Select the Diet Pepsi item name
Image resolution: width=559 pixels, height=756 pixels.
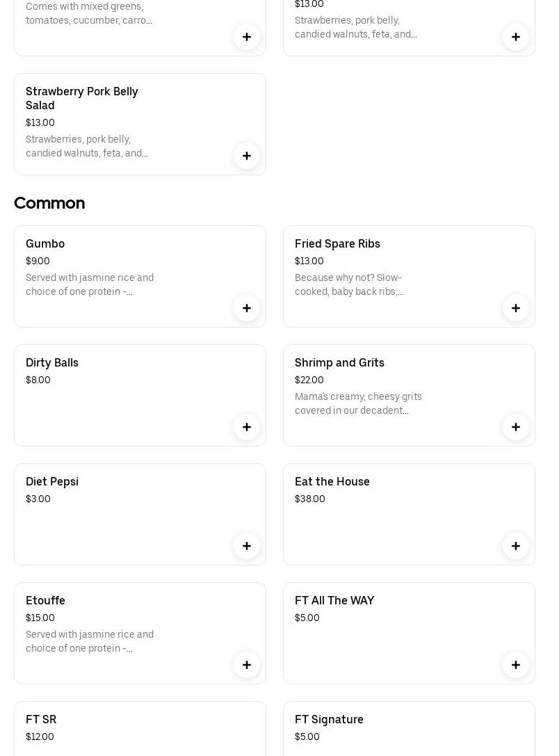click(x=52, y=482)
